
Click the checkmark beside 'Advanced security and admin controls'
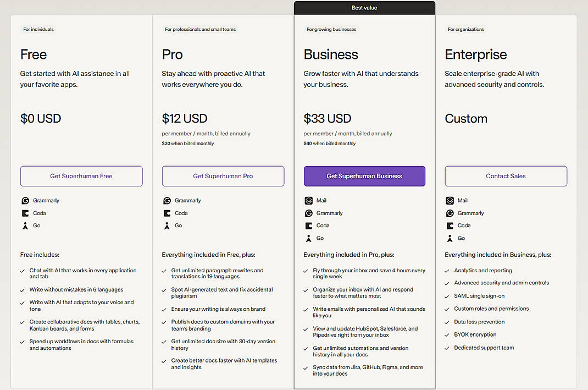pyautogui.click(x=447, y=283)
